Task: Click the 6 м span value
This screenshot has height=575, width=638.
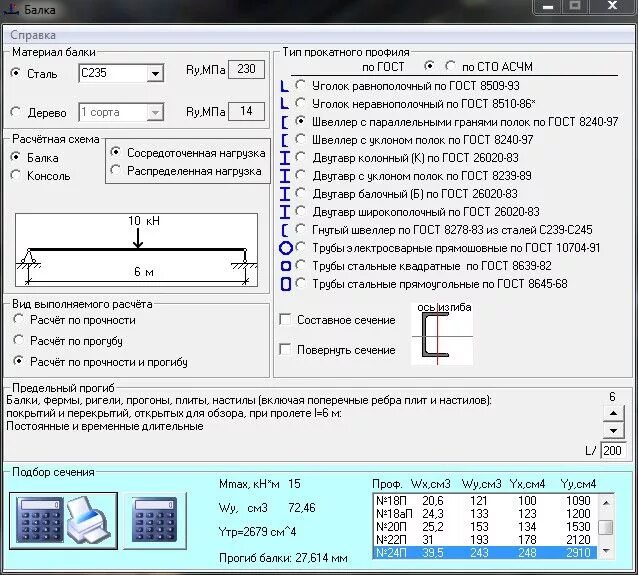Action: point(144,271)
